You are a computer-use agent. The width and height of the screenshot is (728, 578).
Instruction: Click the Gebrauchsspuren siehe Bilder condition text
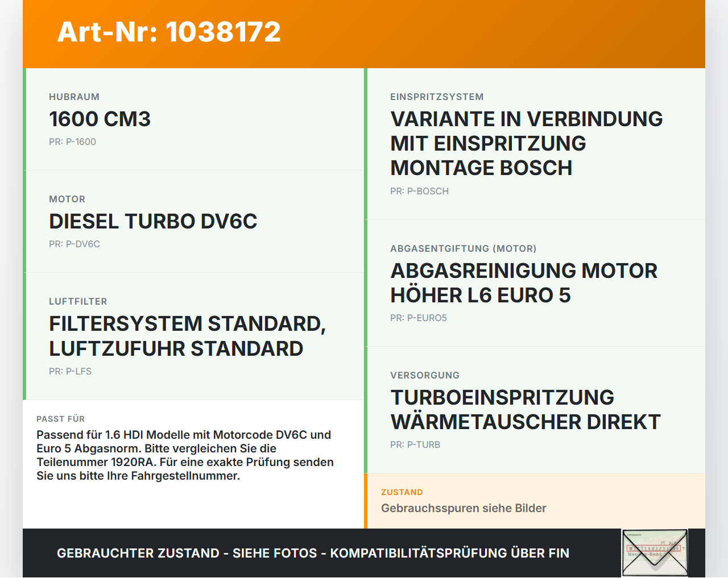[x=464, y=508]
